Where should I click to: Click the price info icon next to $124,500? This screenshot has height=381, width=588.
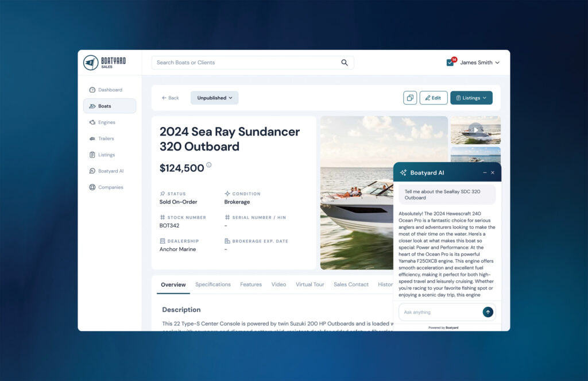(209, 165)
